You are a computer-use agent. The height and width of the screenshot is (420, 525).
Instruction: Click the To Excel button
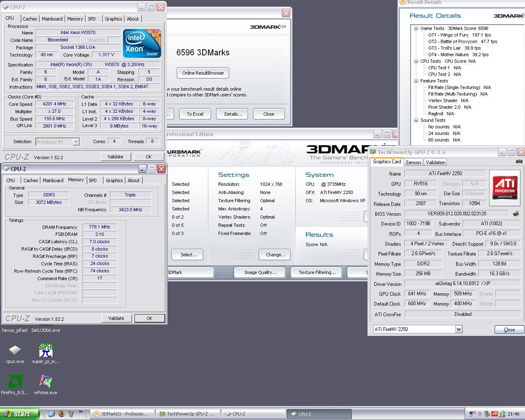pyautogui.click(x=195, y=114)
